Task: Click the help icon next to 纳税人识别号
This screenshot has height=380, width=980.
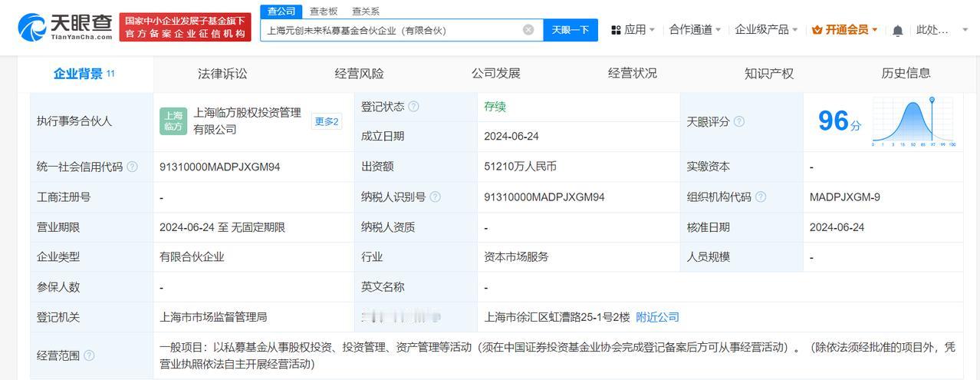Action: pyautogui.click(x=436, y=197)
